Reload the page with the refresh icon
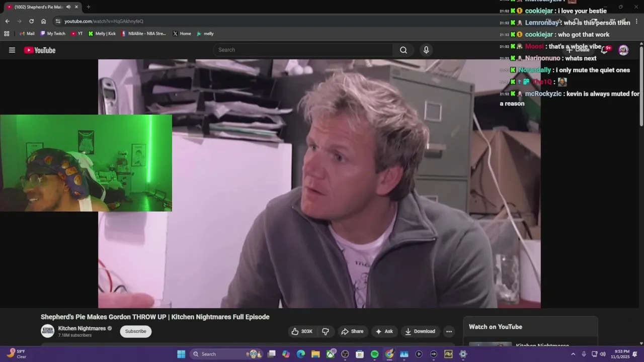 [31, 21]
